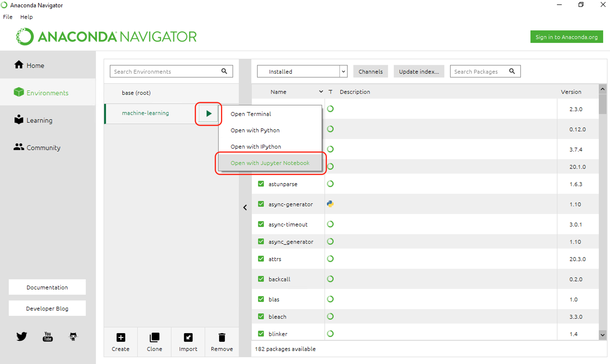
Task: Click the conda type icon for async_generator
Action: pyautogui.click(x=330, y=241)
